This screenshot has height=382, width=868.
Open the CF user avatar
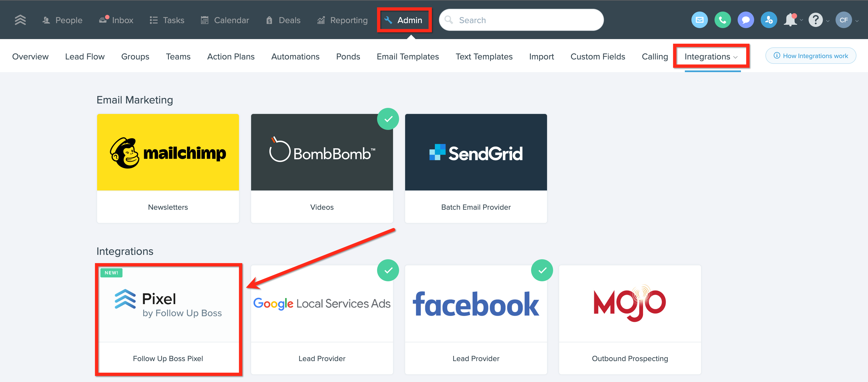[844, 20]
